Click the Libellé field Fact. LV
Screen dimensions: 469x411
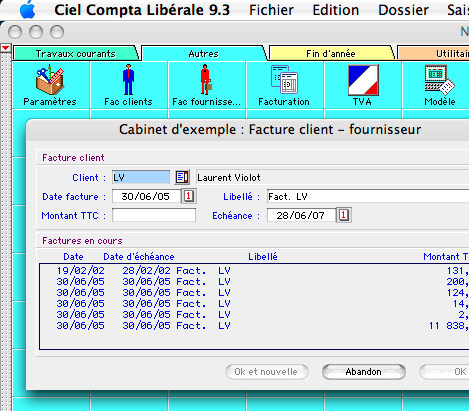[368, 196]
